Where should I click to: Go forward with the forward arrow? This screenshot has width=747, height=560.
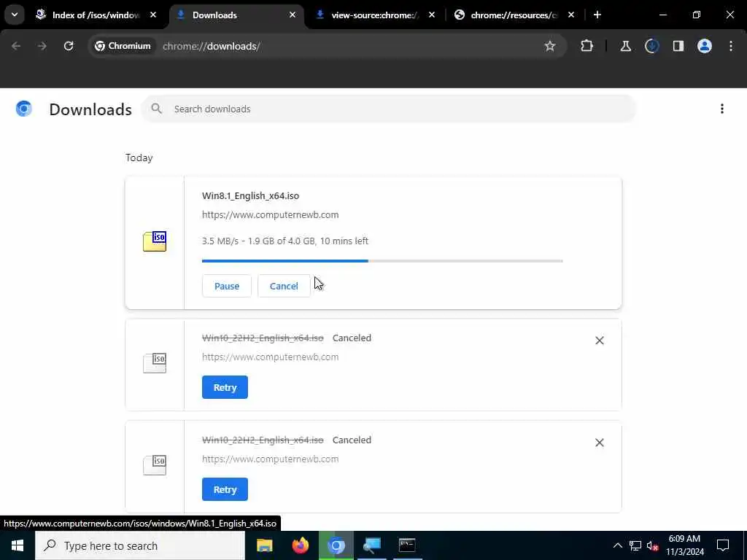42,46
